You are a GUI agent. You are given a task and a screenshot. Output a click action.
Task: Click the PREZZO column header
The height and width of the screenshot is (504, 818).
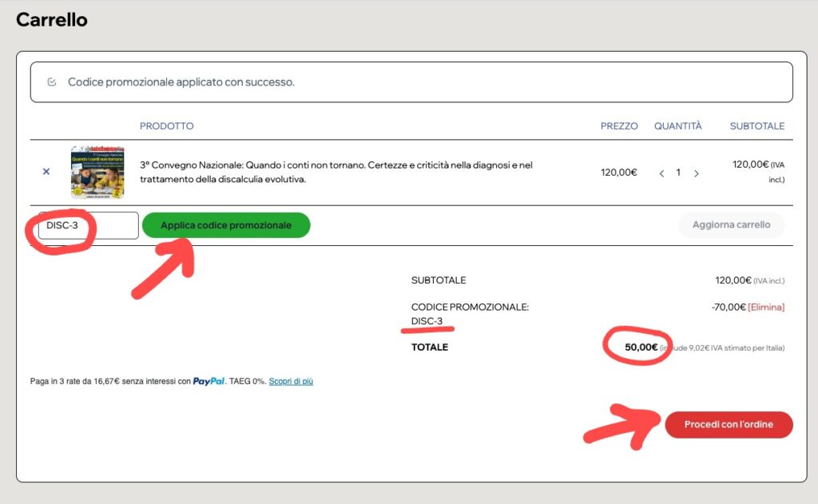tap(619, 126)
